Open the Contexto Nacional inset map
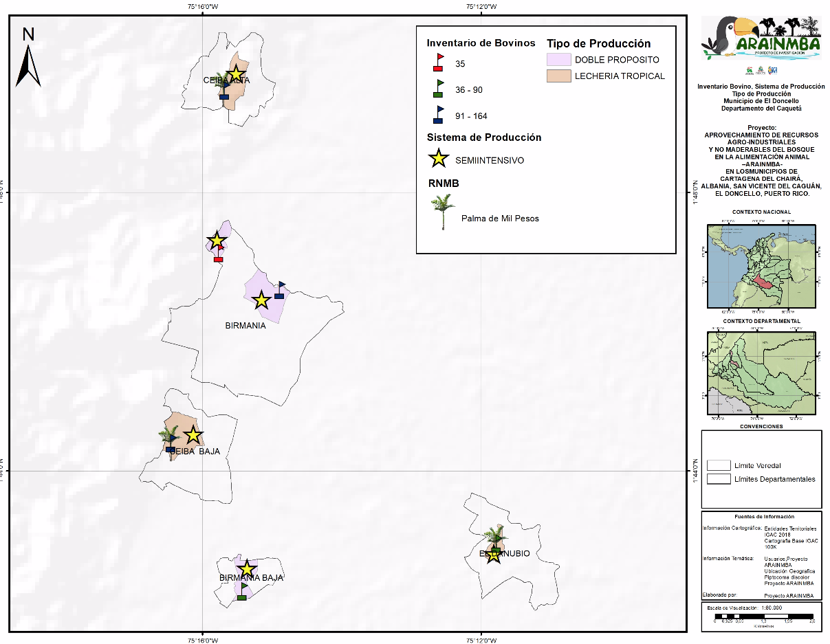 pos(761,265)
